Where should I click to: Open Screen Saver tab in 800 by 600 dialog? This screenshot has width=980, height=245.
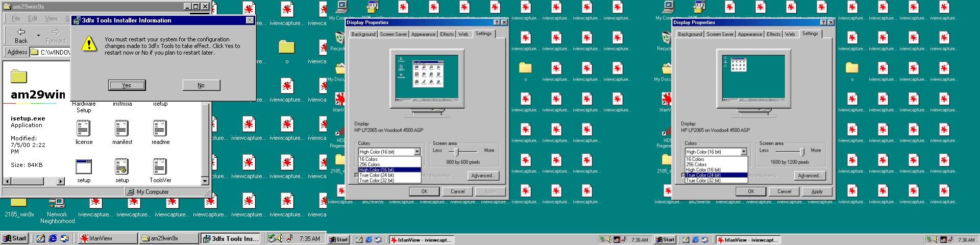tap(394, 34)
